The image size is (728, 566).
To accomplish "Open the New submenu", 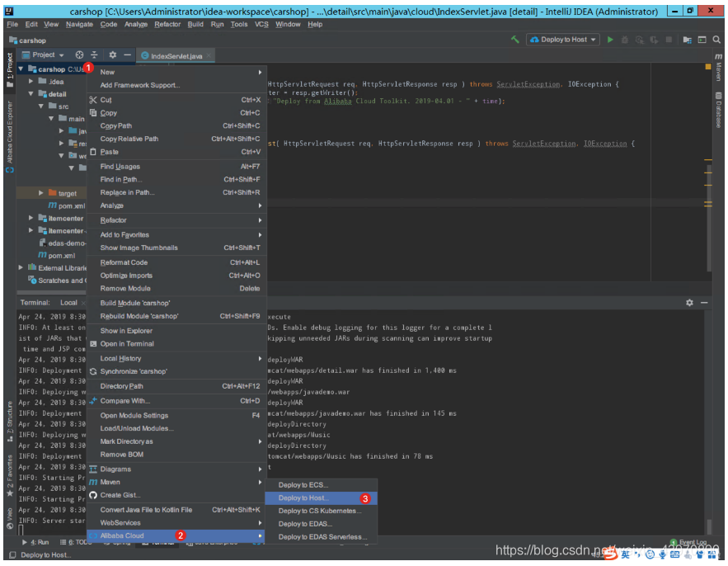I will point(176,72).
